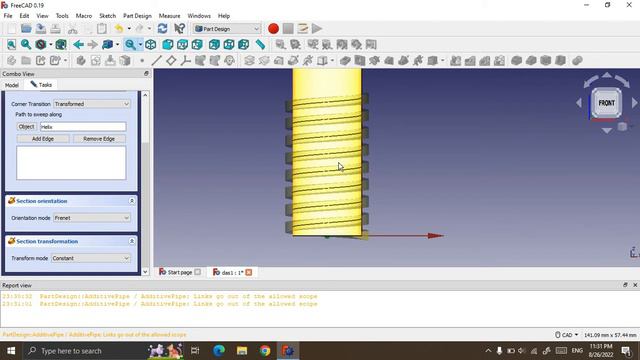The width and height of the screenshot is (640, 360).
Task: Click the FRONT face of navigation cube
Action: 607,103
